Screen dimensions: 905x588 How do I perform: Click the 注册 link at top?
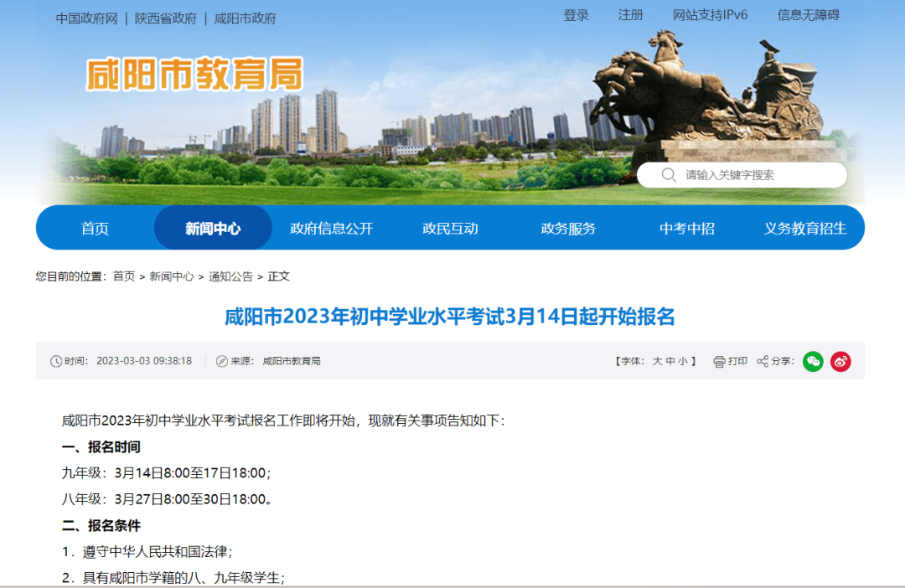pyautogui.click(x=630, y=15)
